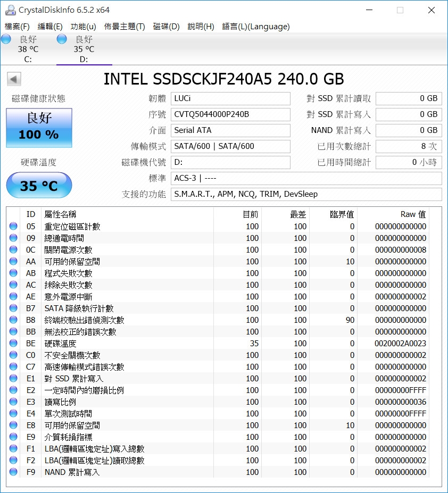Open the 說明(H) menu

201,27
